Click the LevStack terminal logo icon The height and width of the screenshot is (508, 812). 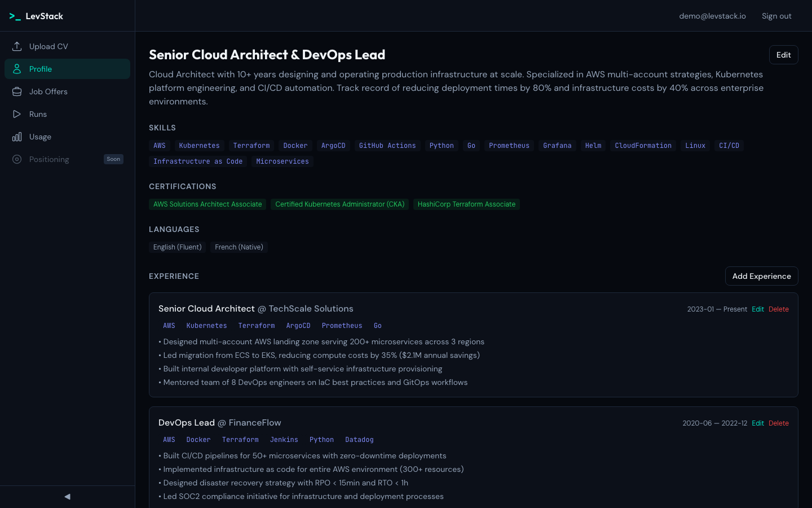[x=15, y=16]
